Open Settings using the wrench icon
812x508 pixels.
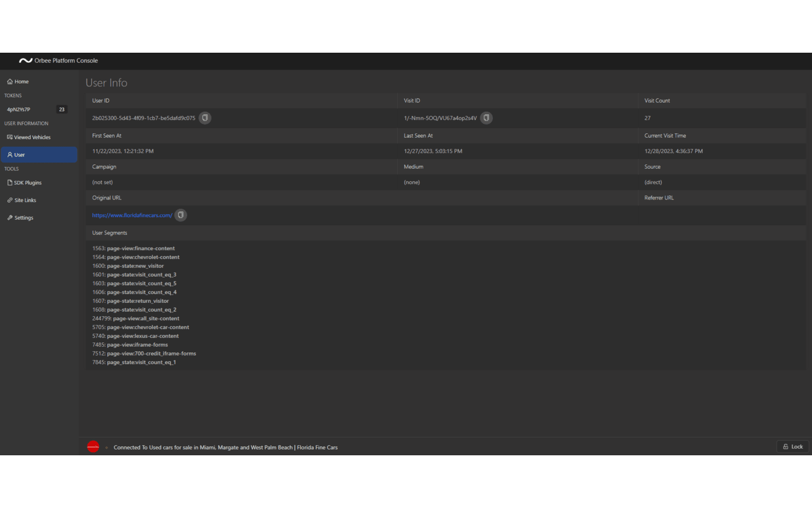pos(9,217)
